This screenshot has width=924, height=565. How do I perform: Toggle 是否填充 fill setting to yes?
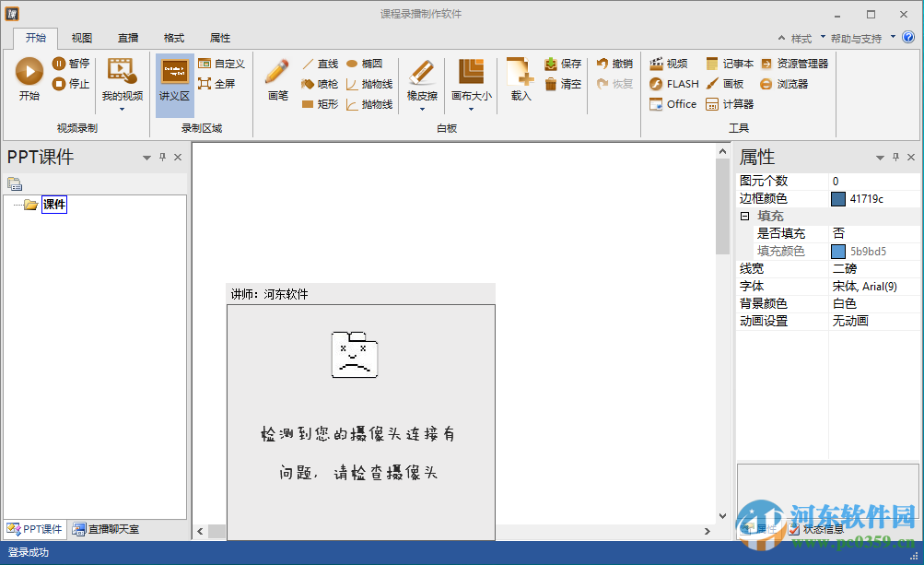tap(837, 232)
